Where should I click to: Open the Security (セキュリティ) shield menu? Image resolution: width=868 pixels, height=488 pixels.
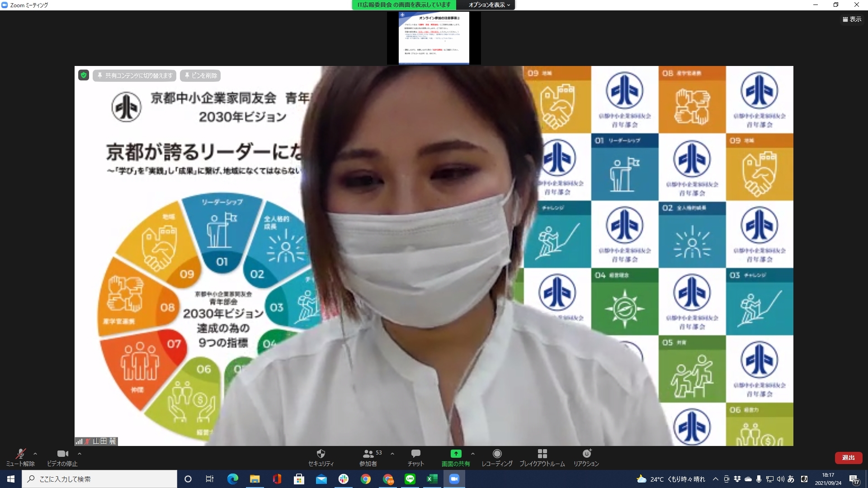click(x=321, y=457)
